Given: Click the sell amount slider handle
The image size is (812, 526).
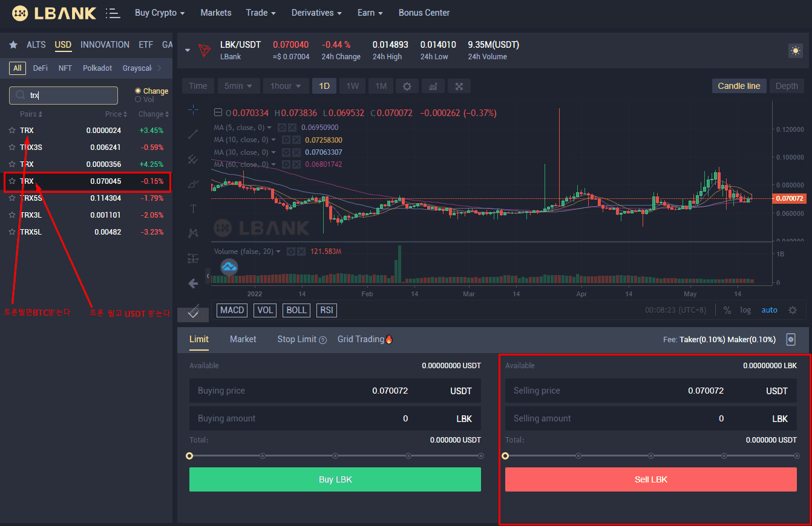Looking at the screenshot, I should (x=505, y=456).
